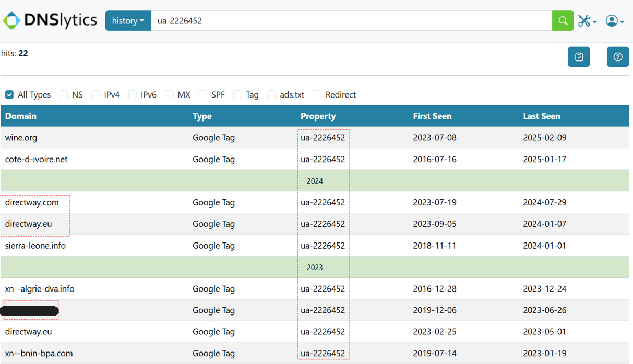Focus the search field containing ua-2226452
This screenshot has height=364, width=633.
point(351,21)
